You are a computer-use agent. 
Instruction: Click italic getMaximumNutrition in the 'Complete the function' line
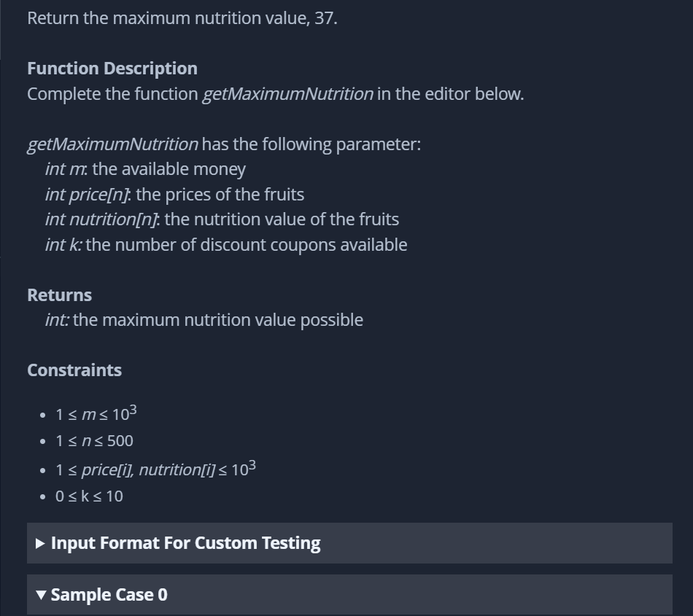pyautogui.click(x=287, y=94)
